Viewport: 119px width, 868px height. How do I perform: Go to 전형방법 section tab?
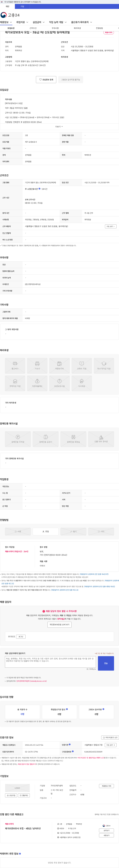coord(99,28)
